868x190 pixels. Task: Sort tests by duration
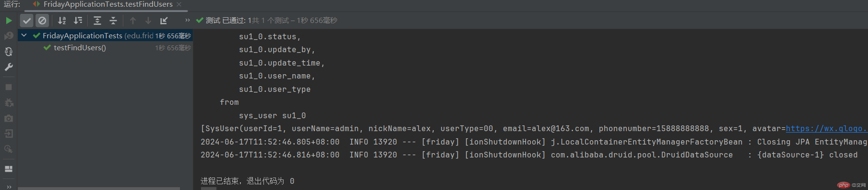[78, 21]
